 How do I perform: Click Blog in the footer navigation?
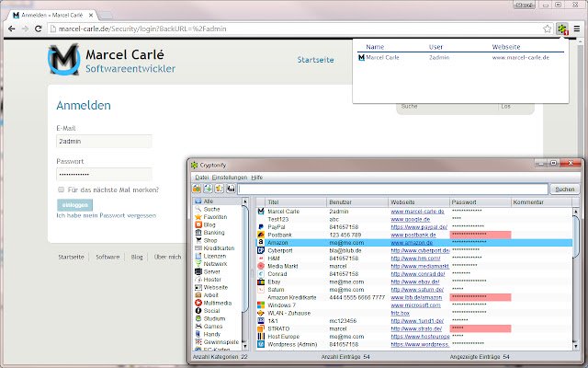pyautogui.click(x=137, y=257)
